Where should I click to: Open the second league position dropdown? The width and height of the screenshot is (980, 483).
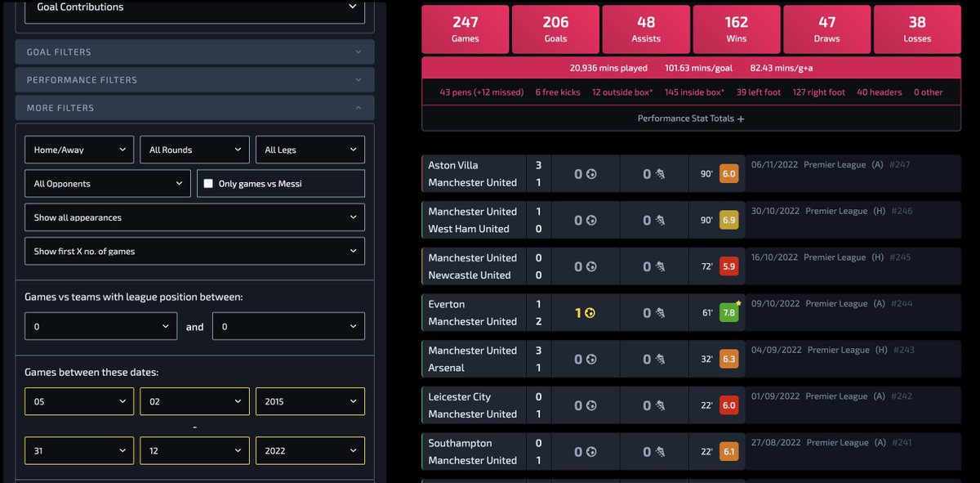click(288, 326)
